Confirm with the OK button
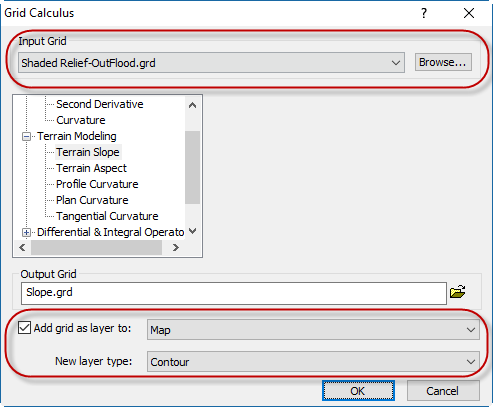Image resolution: width=493 pixels, height=407 pixels. click(x=358, y=391)
